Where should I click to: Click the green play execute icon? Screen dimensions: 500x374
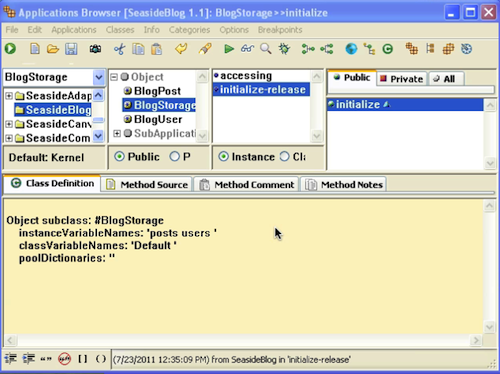click(x=229, y=49)
